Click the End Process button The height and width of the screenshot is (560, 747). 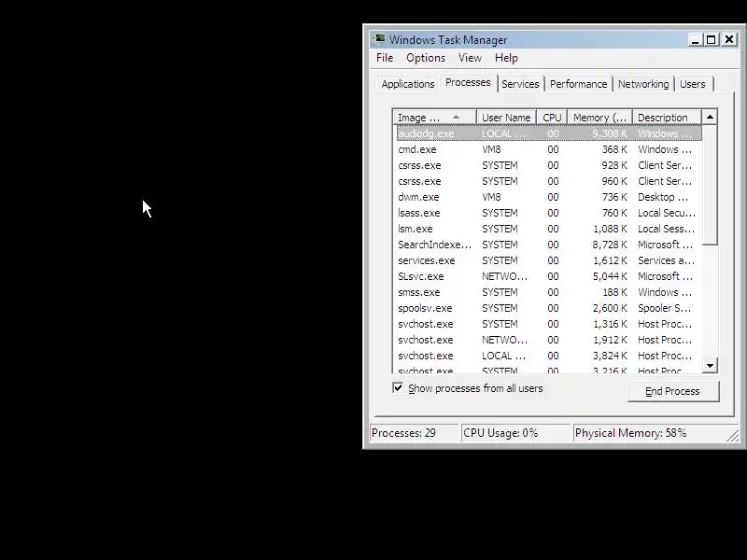[673, 391]
